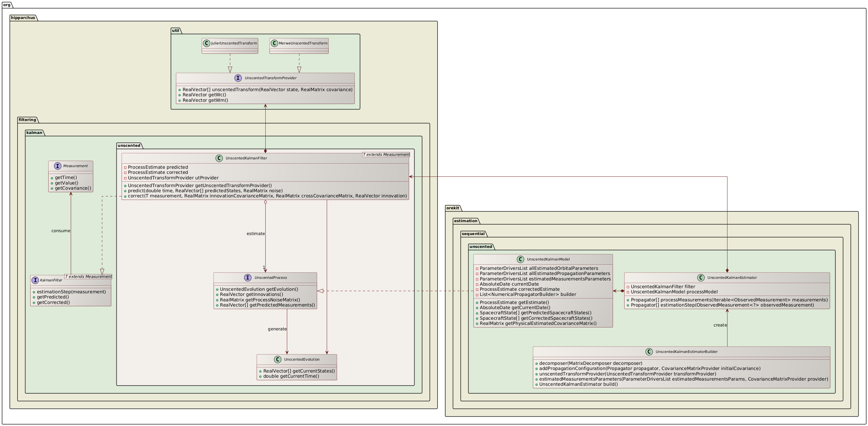This screenshot has width=868, height=426.
Task: Expand the util package
Action: pos(176,30)
